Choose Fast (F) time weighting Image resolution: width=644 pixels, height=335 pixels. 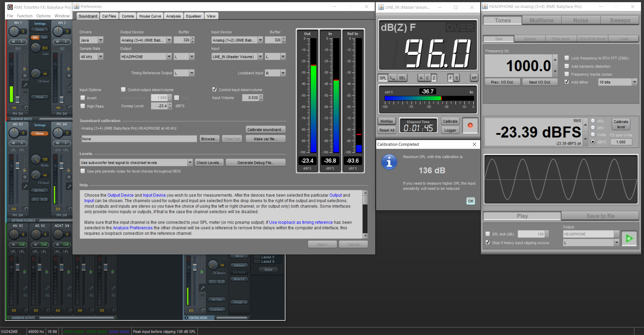451,78
